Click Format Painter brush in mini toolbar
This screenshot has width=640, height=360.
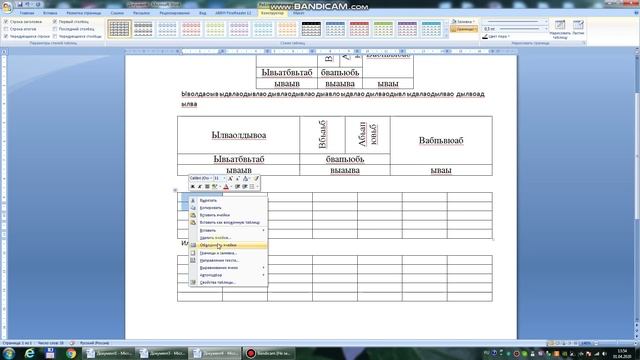coord(256,178)
